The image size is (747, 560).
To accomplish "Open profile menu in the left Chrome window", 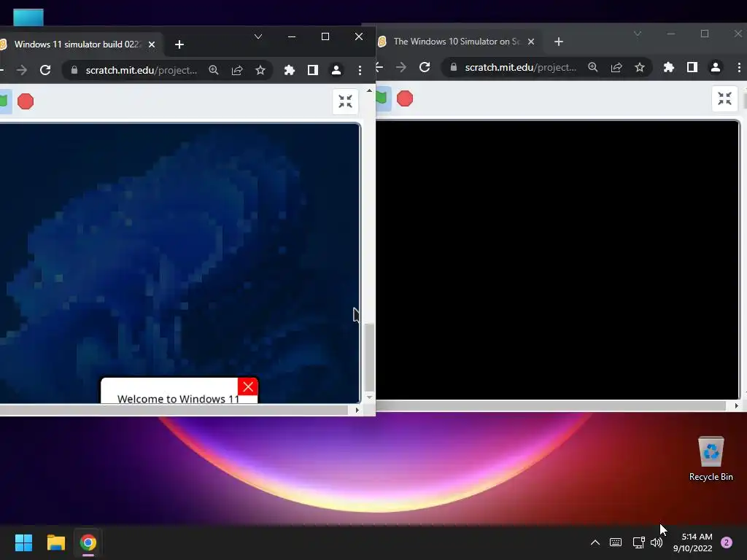I will 336,71.
